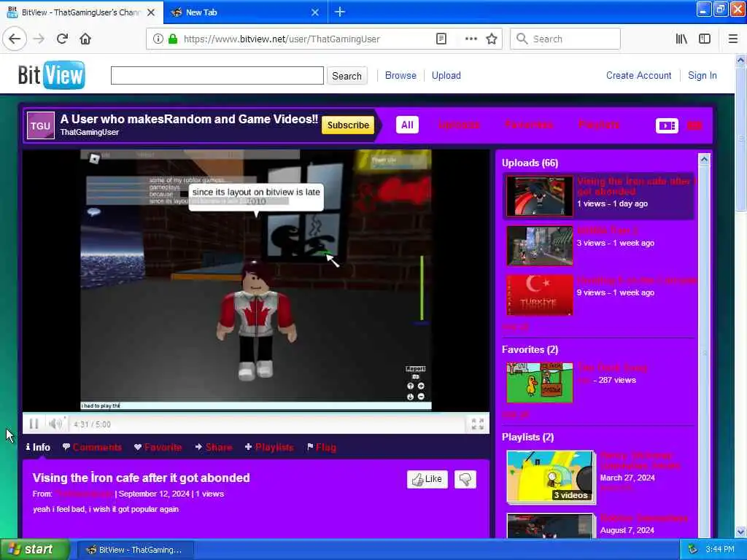Open the Comments tab below video
This screenshot has height=560, width=747.
pyautogui.click(x=93, y=447)
